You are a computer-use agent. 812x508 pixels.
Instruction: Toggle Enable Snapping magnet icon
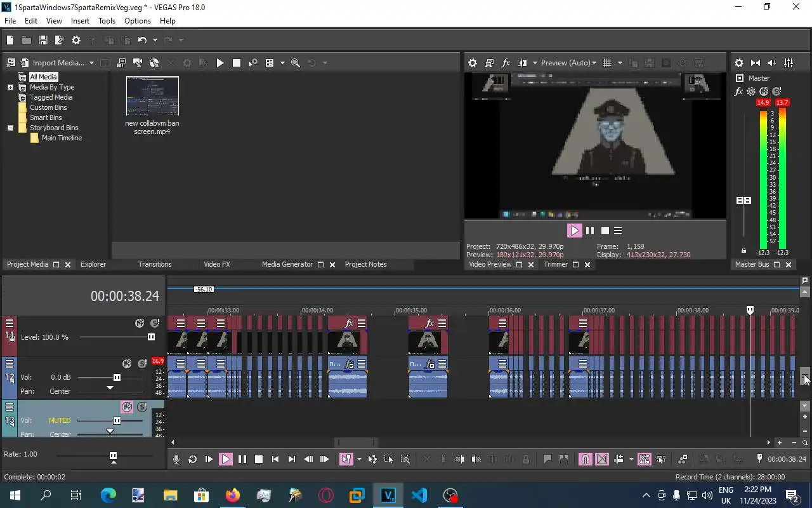[586, 459]
